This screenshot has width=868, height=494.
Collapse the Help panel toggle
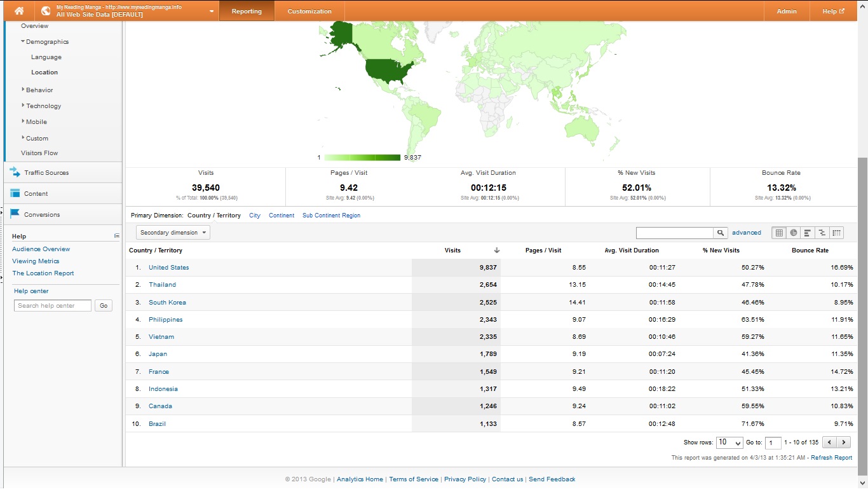click(117, 236)
